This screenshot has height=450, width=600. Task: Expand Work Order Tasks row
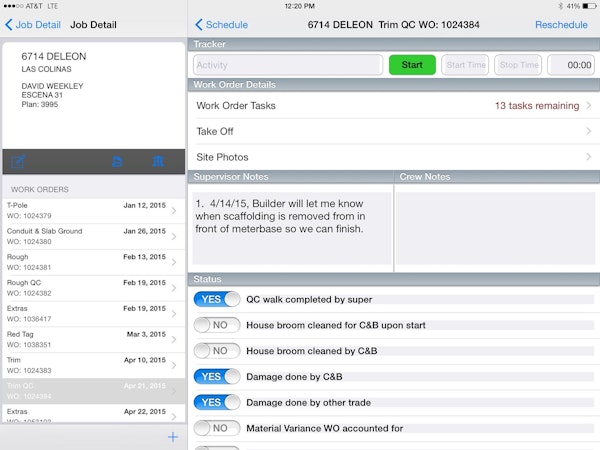(x=394, y=105)
